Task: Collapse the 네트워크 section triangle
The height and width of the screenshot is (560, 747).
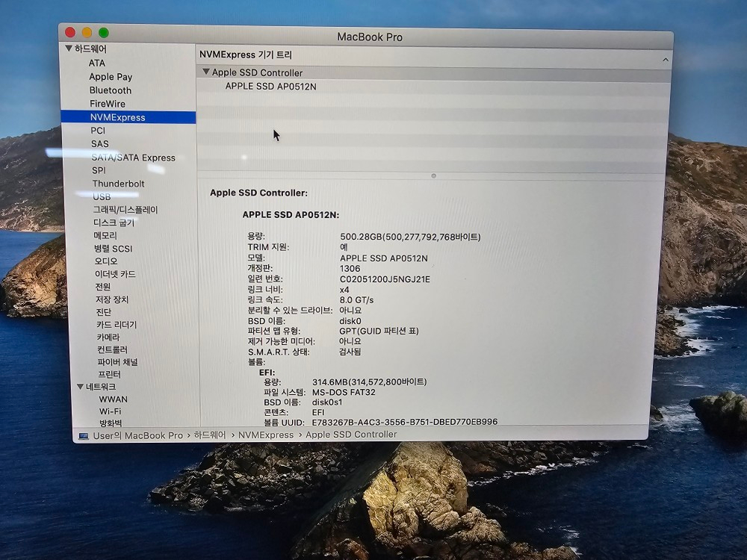Action: [x=80, y=387]
